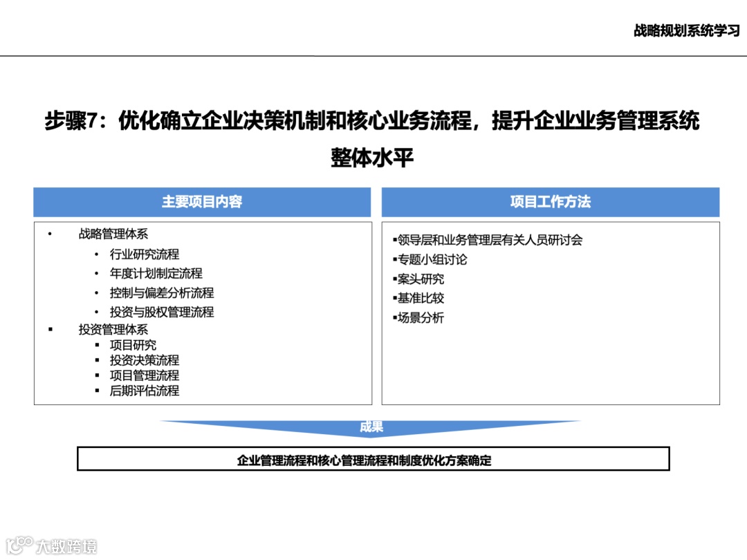Viewport: 747px width, 560px height.
Task: Select the sub-bullet 年度计划制定流程
Action: coord(156,273)
